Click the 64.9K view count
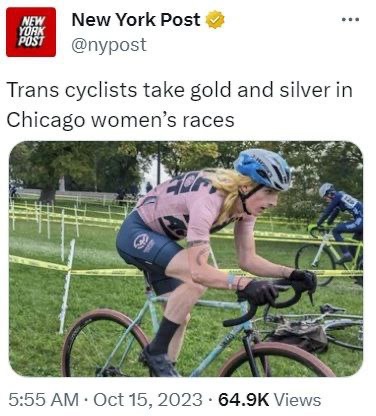 pyautogui.click(x=244, y=400)
